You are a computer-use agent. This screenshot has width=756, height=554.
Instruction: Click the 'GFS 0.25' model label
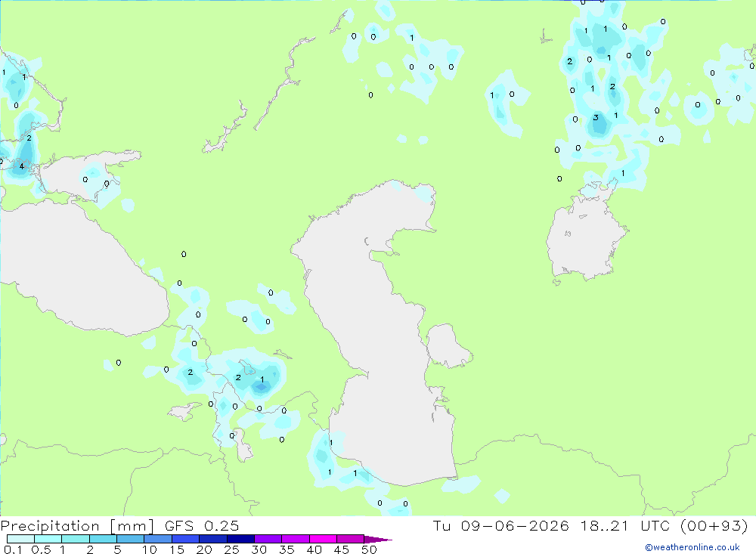[202, 525]
